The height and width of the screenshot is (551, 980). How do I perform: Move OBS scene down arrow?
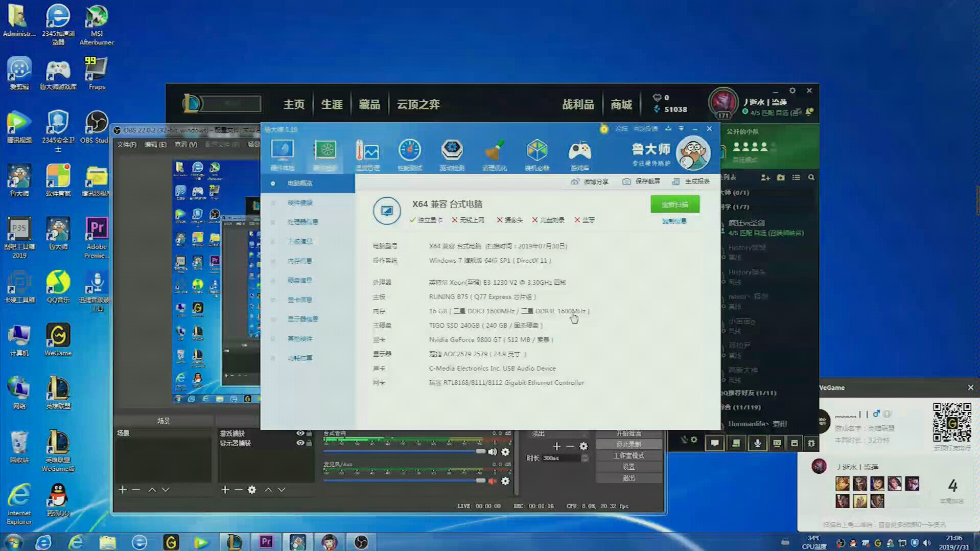coord(166,490)
